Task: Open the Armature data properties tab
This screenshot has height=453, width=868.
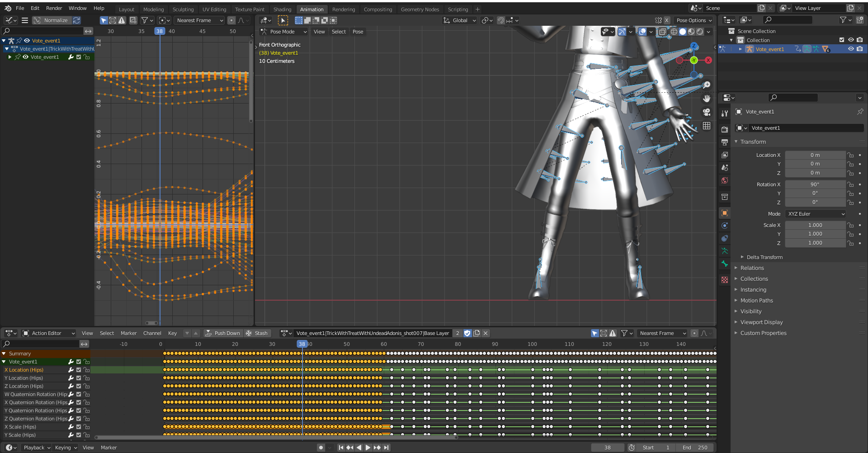Action: pyautogui.click(x=725, y=251)
